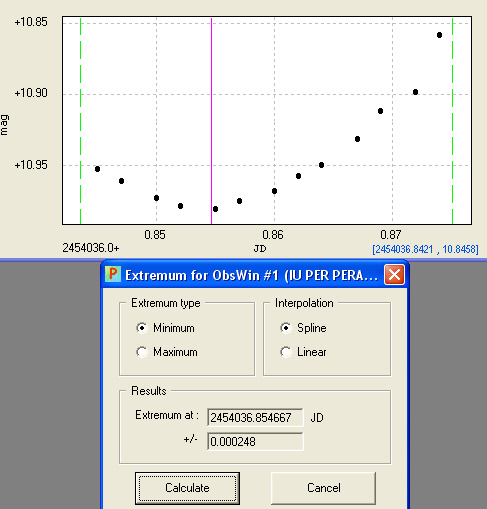The image size is (487, 509).
Task: Click the Extremum at JD field
Action: (255, 417)
